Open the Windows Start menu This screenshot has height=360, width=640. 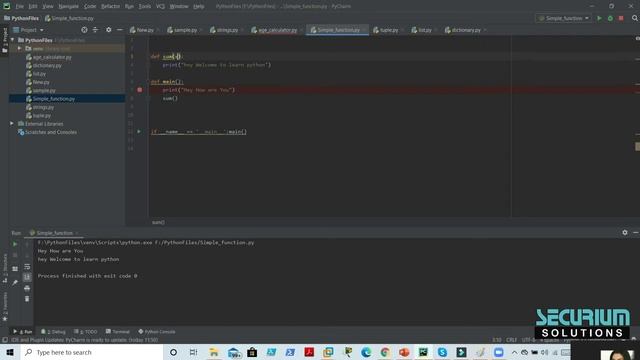pos(10,352)
